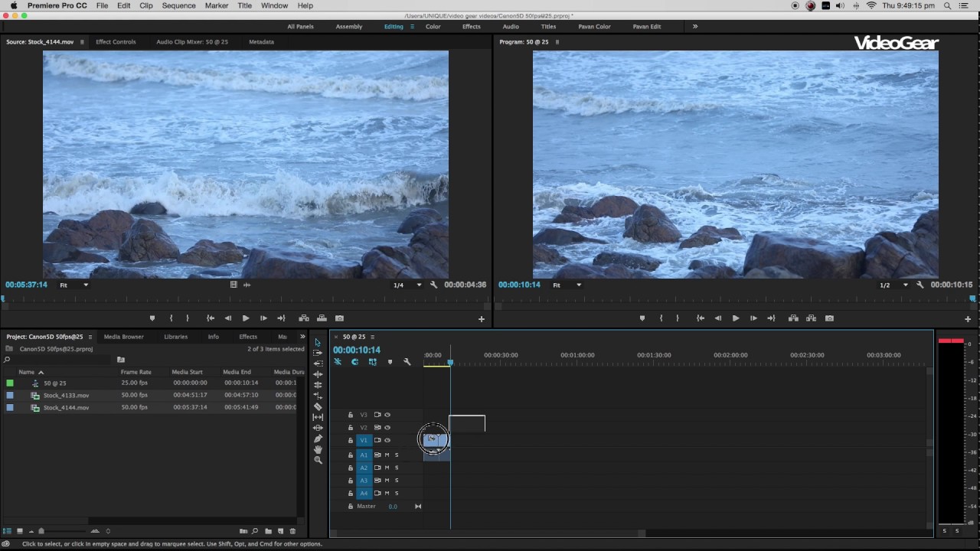Select the Track Select Forward tool
The image size is (980, 551).
(x=318, y=353)
